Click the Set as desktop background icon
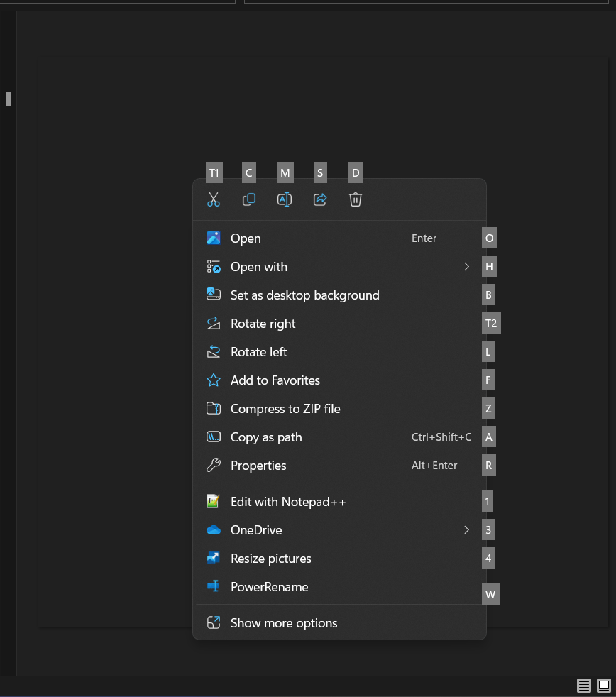The height and width of the screenshot is (697, 616). 214,294
